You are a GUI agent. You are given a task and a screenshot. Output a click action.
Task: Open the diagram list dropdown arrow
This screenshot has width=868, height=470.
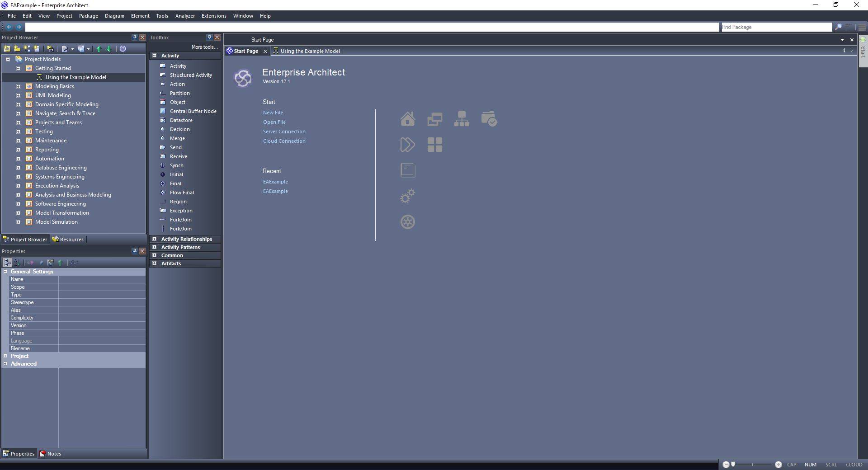coord(88,49)
